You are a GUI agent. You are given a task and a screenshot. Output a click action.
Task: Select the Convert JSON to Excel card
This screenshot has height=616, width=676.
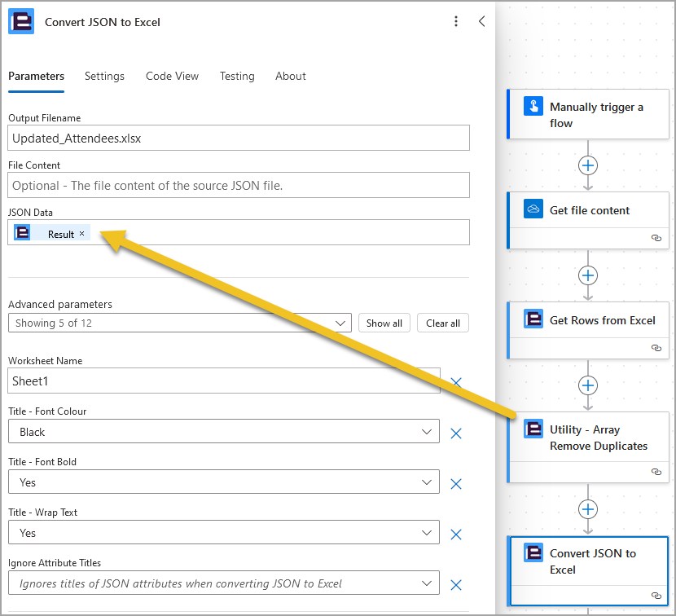click(x=588, y=571)
